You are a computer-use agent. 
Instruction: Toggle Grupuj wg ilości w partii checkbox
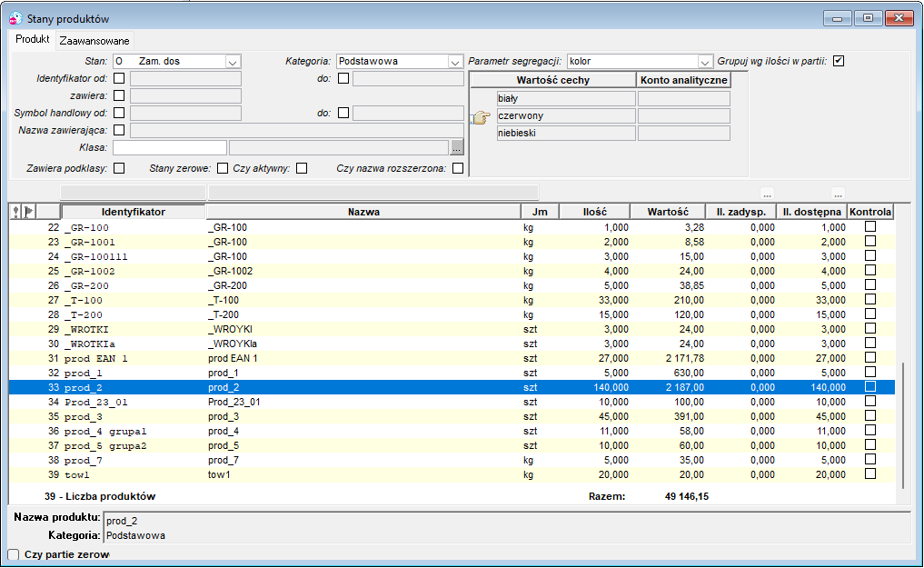839,61
